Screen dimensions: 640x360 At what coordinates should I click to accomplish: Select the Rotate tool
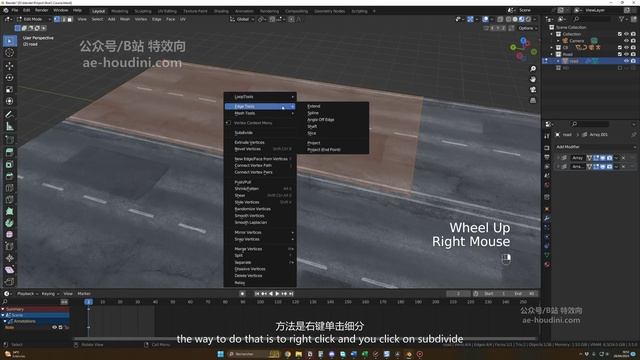tap(10, 78)
